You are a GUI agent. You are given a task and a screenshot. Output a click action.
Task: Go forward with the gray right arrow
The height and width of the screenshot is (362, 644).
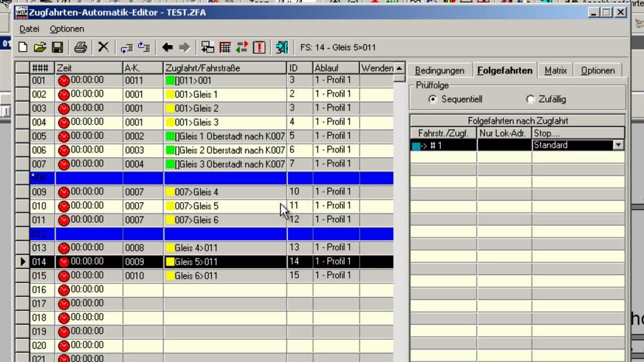coord(184,47)
